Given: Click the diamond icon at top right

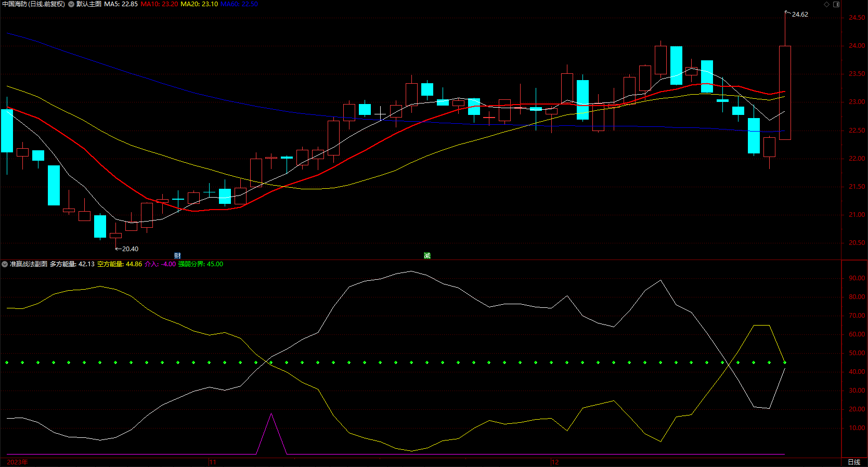Looking at the screenshot, I should [827, 4].
